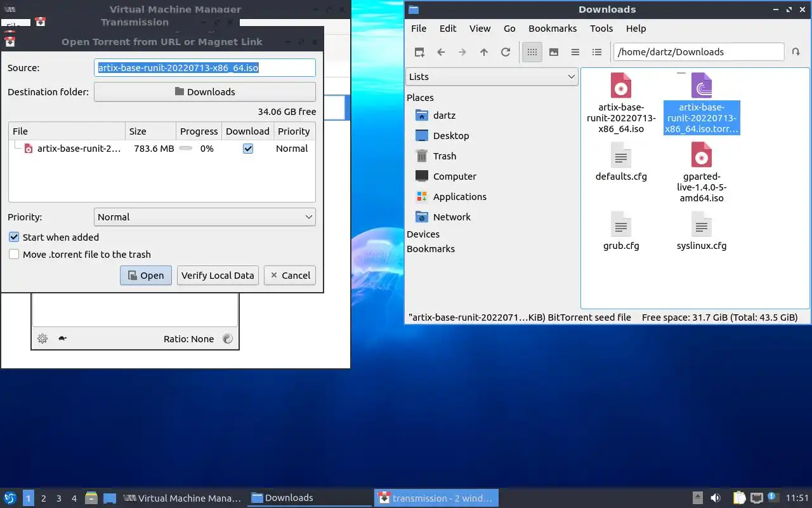The image size is (812, 508).
Task: Toggle Transmission turtle speed-limit icon
Action: point(62,338)
